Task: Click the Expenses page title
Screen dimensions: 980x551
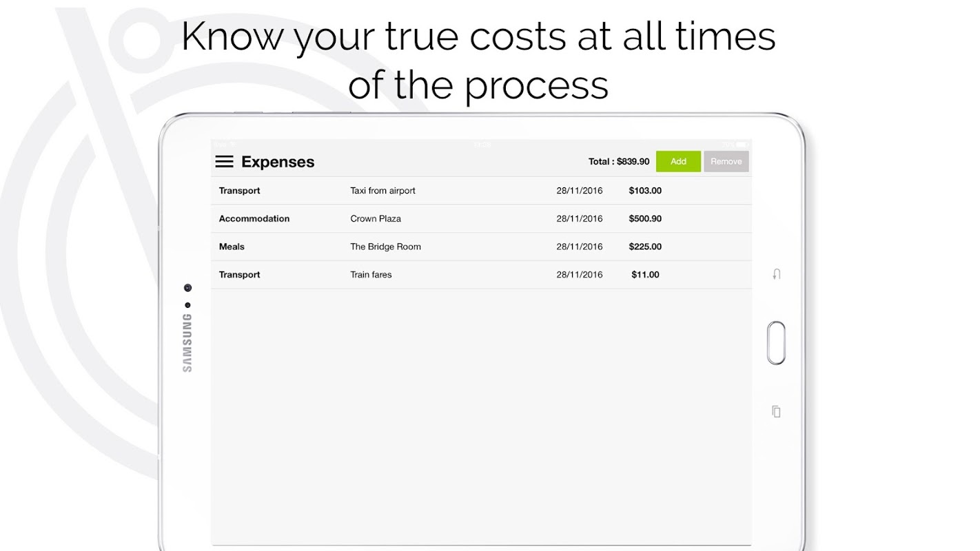Action: point(278,162)
